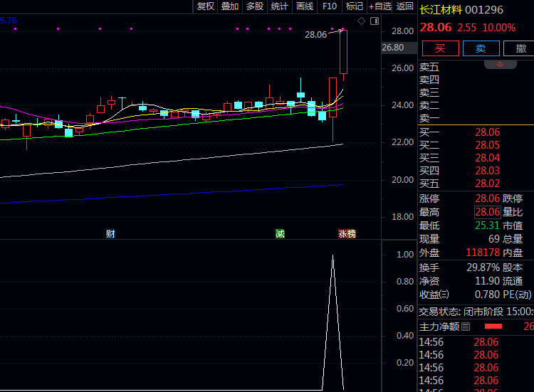
Task: Click the green 减 marker on chart
Action: [280, 234]
